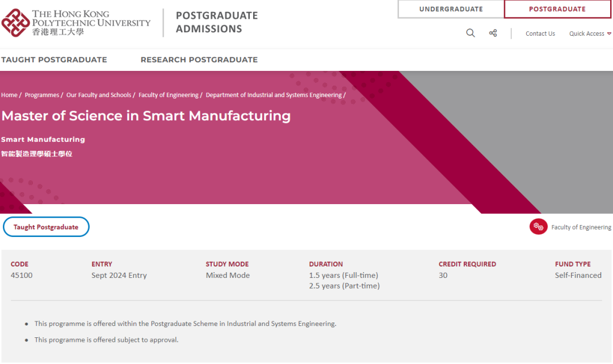613x364 pixels.
Task: Click the CREDIT REQUIRED column label
Action: pos(467,264)
